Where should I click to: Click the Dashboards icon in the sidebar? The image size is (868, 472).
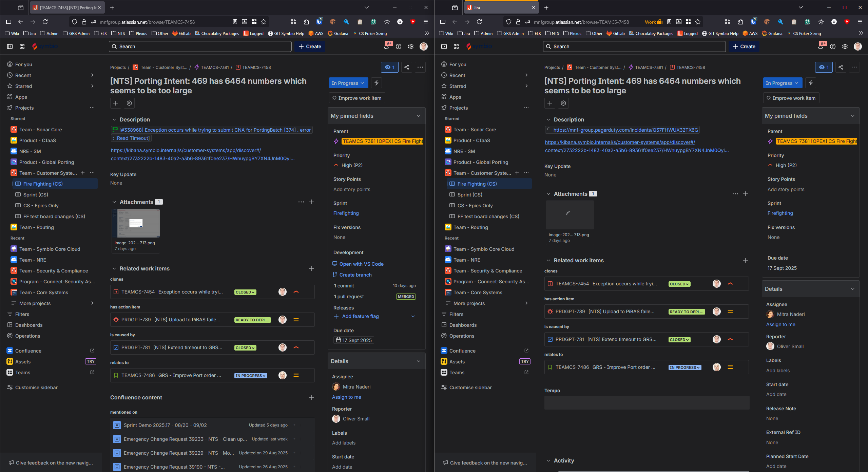point(10,325)
